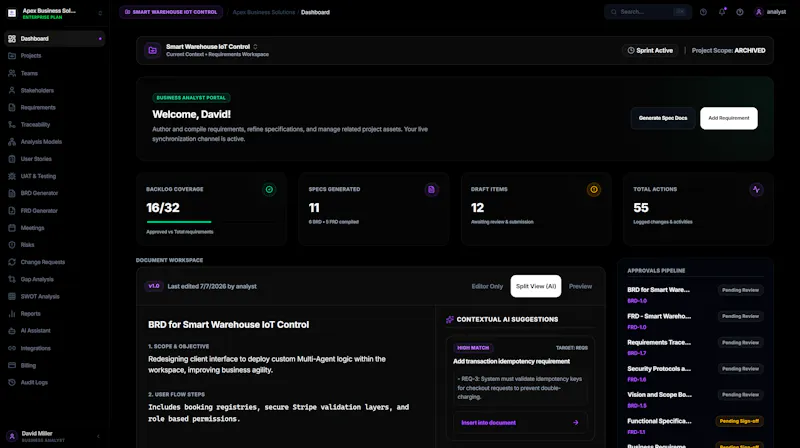Open Integrations in the sidebar
800x448 pixels.
(54, 349)
